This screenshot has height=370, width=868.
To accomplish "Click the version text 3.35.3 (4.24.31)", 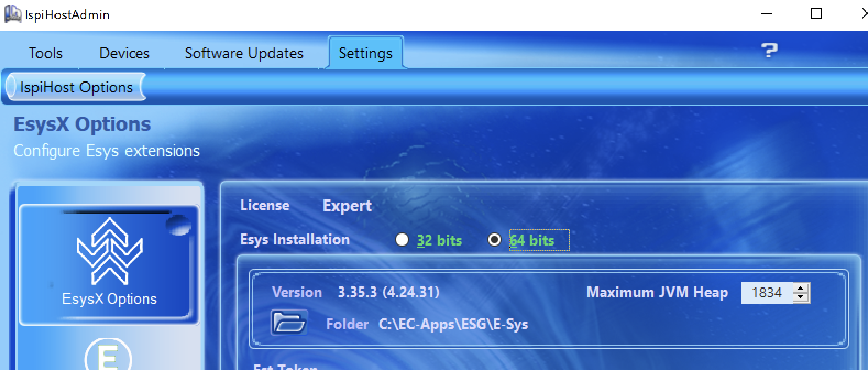I will (x=388, y=292).
